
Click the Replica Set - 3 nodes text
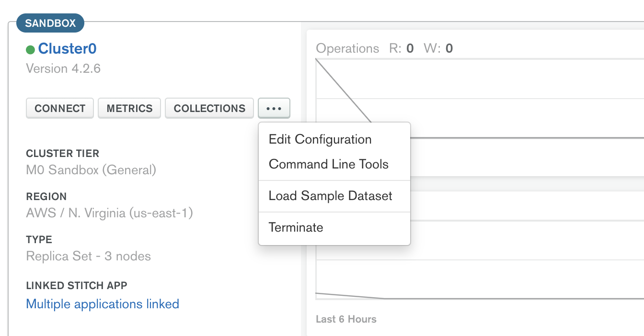click(x=88, y=256)
